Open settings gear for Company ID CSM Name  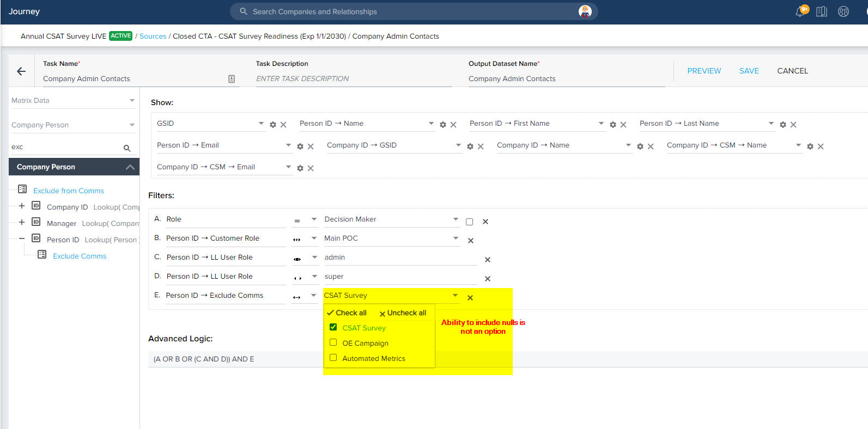tap(810, 146)
